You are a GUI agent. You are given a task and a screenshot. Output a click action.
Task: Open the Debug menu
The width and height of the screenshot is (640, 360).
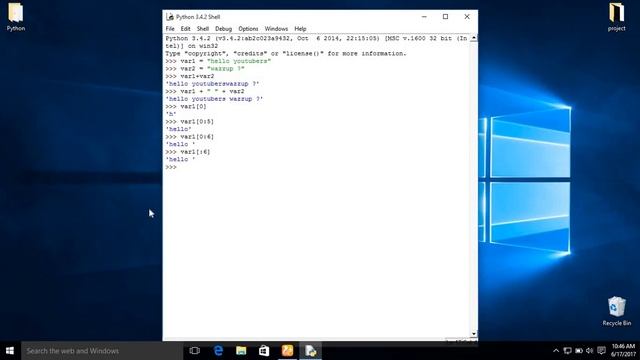[223, 29]
